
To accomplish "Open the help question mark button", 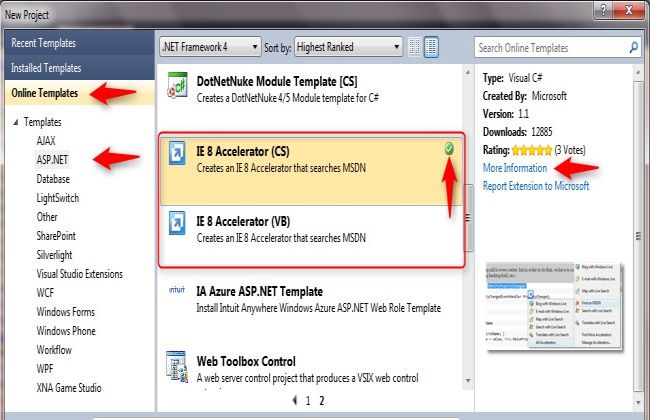I will 603,10.
